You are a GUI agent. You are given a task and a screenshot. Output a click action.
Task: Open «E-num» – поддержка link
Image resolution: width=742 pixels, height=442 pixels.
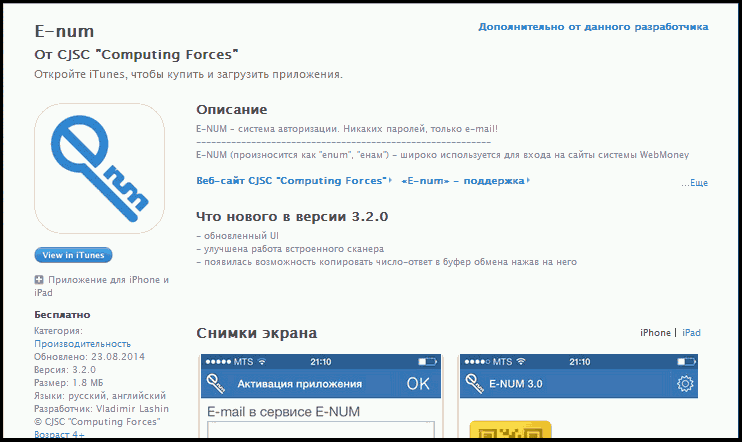point(465,181)
